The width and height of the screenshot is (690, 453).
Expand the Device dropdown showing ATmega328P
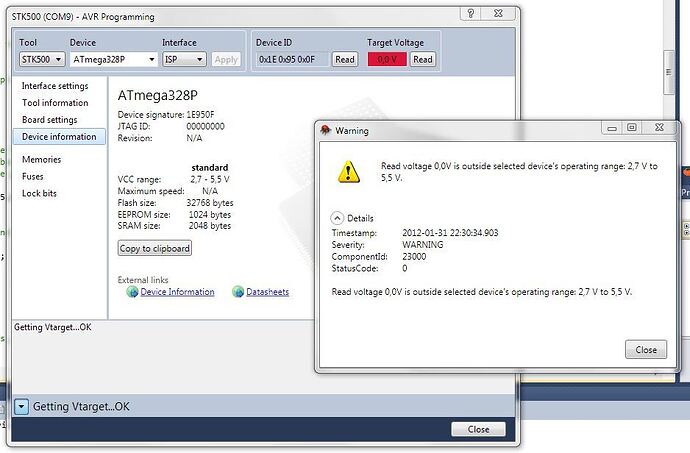[115, 60]
